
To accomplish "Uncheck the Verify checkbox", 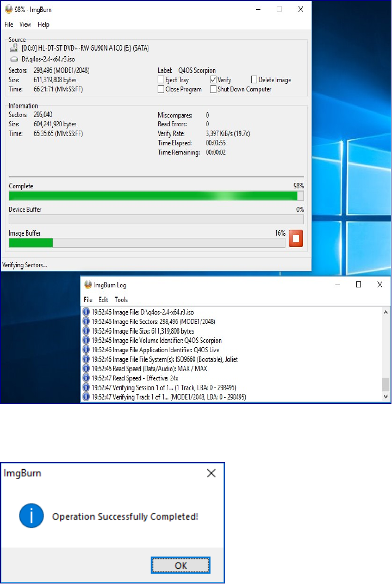I will click(214, 79).
